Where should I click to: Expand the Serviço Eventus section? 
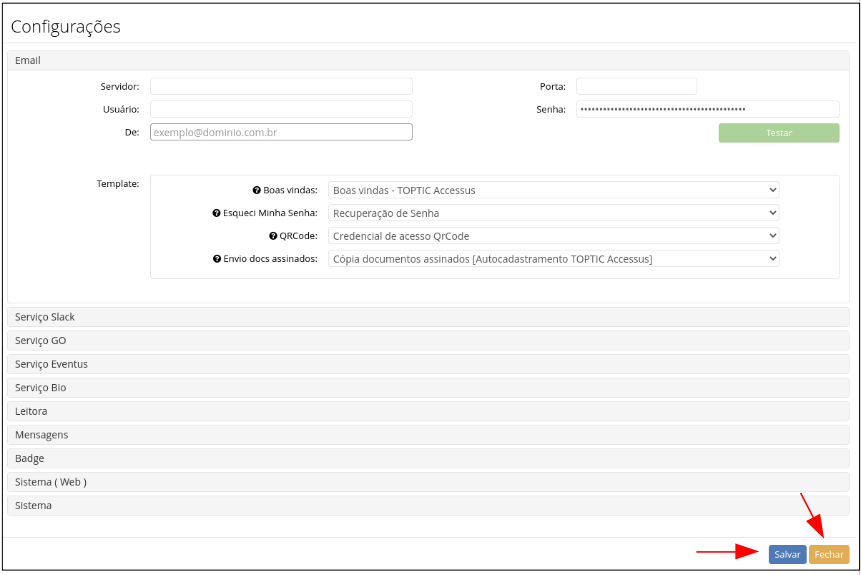pyautogui.click(x=428, y=364)
